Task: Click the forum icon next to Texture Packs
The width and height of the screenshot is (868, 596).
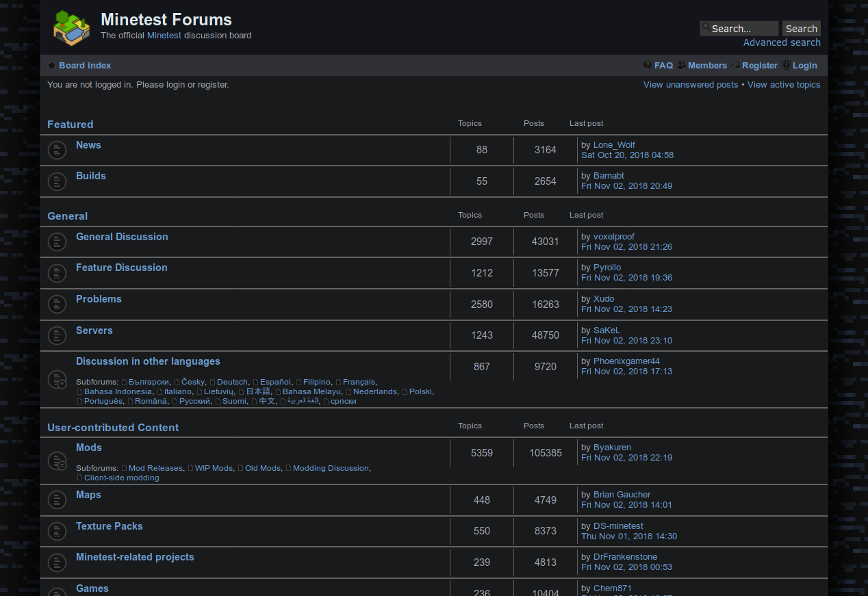Action: point(57,531)
